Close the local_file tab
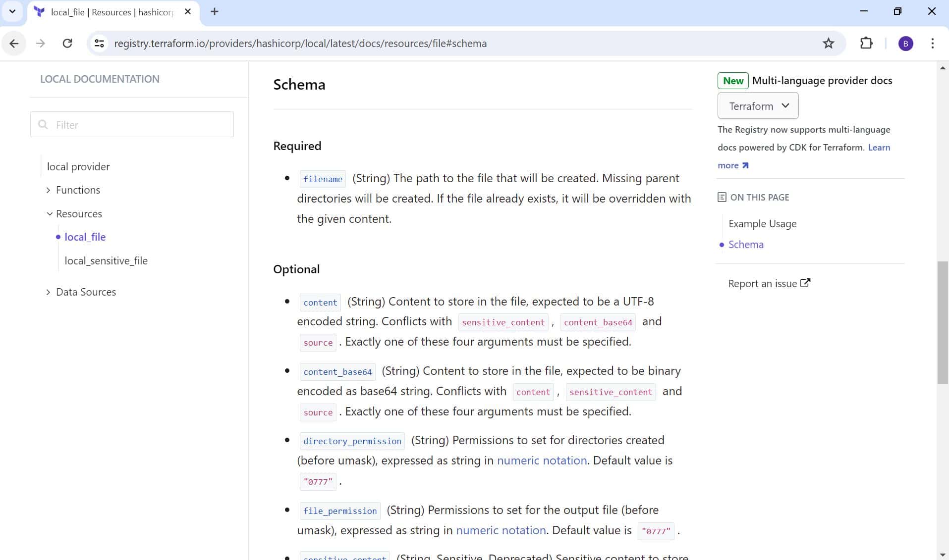Image resolution: width=949 pixels, height=560 pixels. (x=188, y=11)
